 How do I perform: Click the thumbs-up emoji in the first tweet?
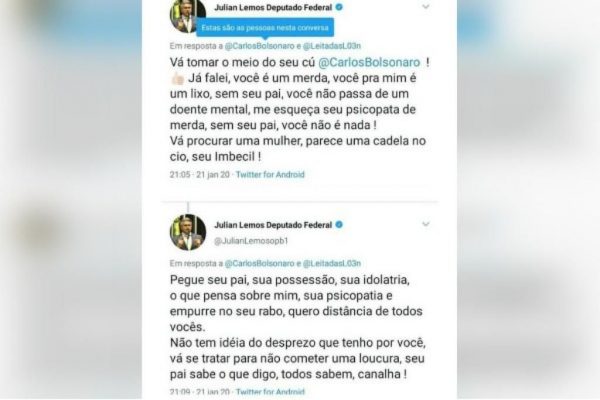tap(178, 78)
